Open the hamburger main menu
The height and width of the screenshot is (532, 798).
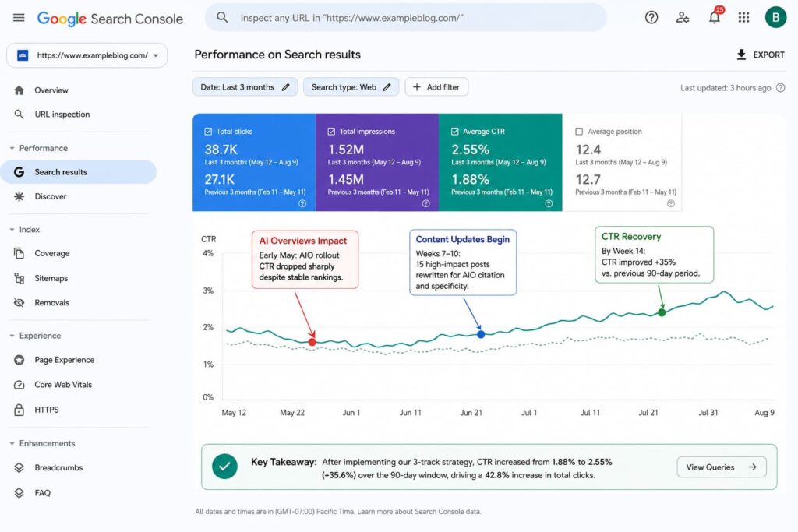(19, 18)
